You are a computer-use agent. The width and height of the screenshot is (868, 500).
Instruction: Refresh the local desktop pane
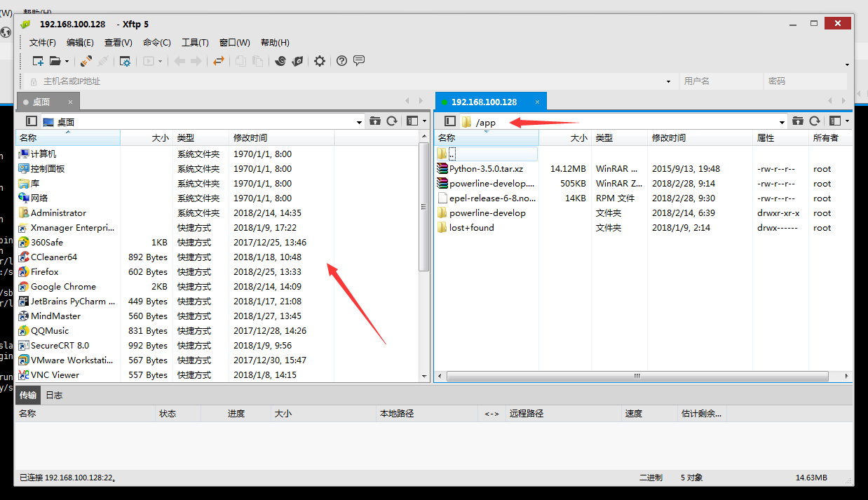coord(392,121)
